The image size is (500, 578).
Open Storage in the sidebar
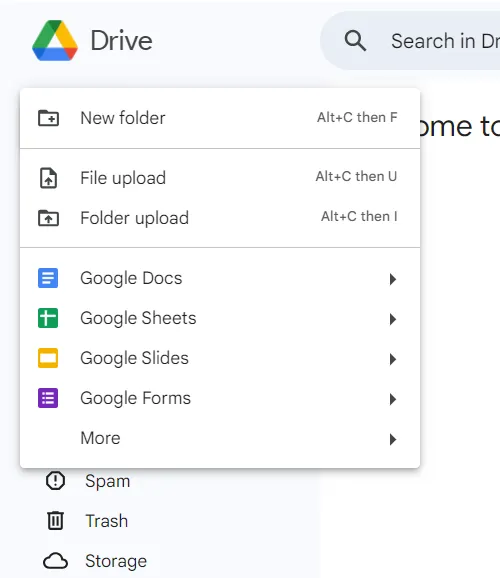coord(116,561)
